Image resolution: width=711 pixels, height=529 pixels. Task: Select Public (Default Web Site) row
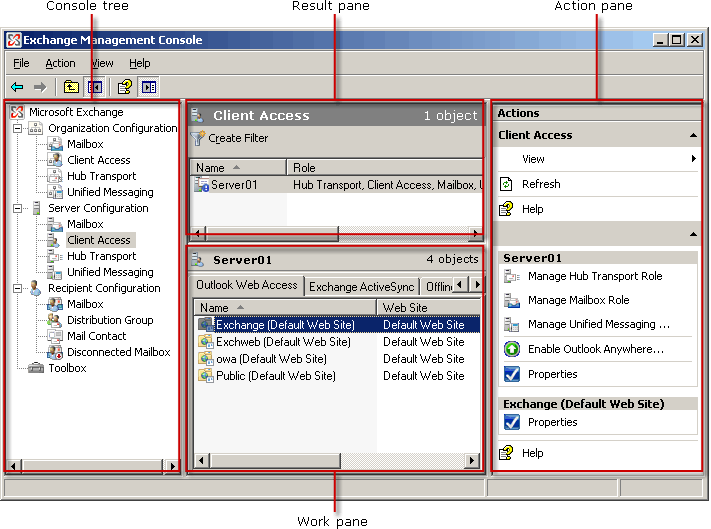(338, 376)
